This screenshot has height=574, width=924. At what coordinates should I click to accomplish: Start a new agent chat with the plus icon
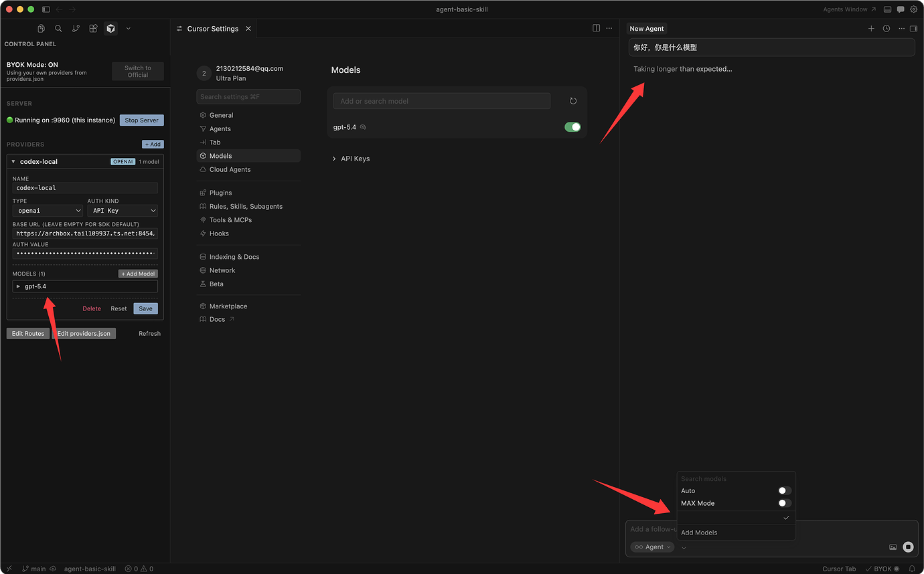(x=871, y=29)
